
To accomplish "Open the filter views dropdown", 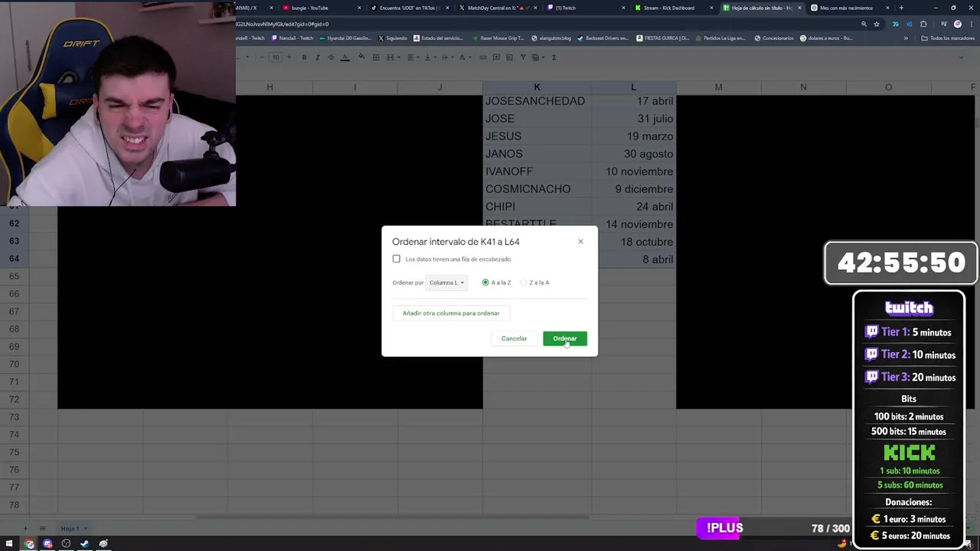I will point(537,57).
